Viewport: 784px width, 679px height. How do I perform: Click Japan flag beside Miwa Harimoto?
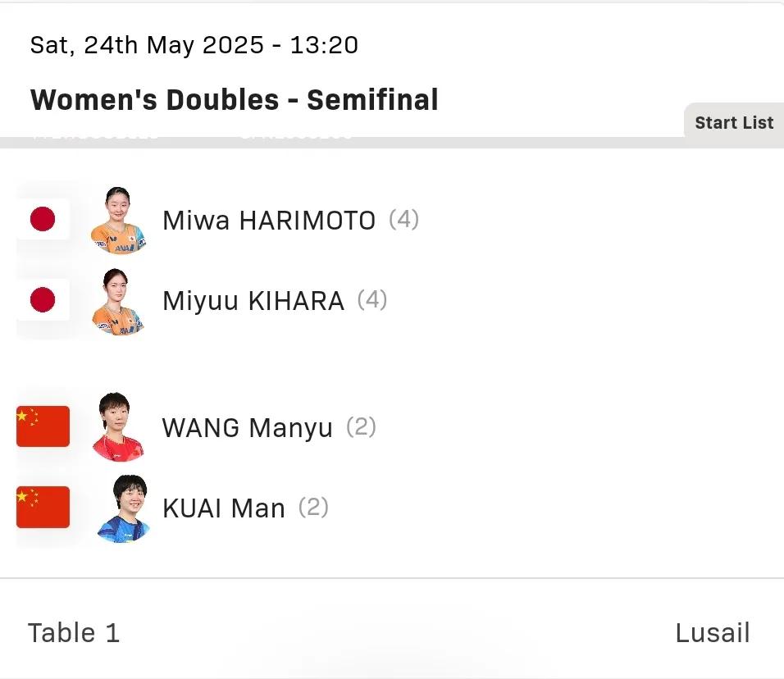click(x=43, y=219)
